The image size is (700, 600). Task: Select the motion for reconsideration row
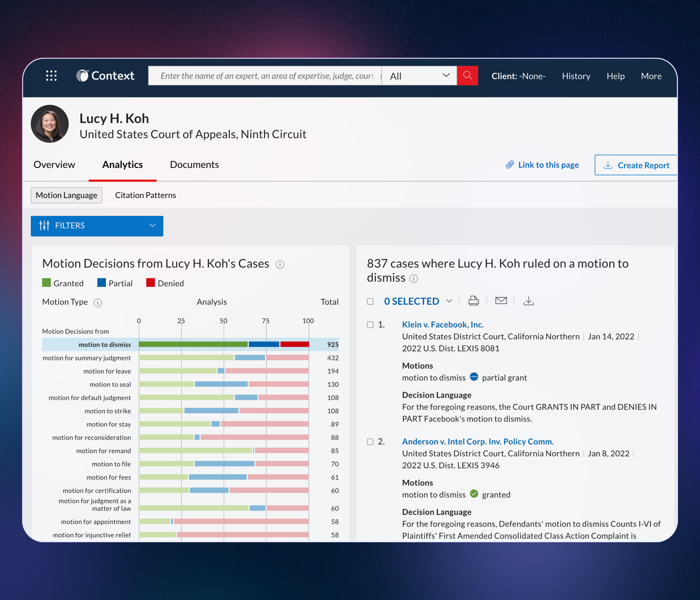[190, 438]
